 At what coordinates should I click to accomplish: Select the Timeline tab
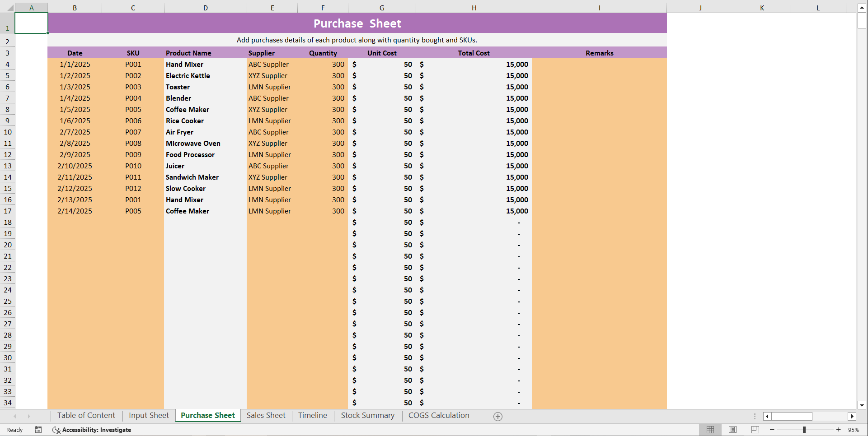pyautogui.click(x=312, y=415)
